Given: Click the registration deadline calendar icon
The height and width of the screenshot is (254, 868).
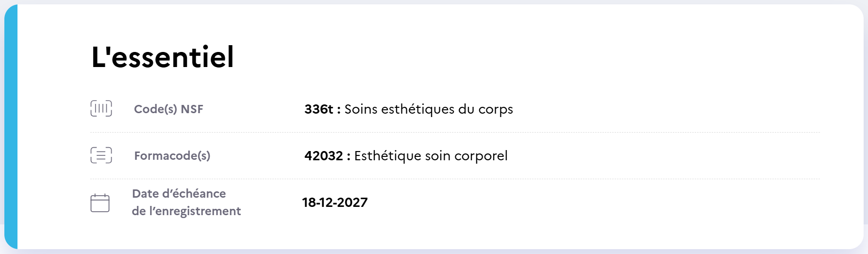Looking at the screenshot, I should pyautogui.click(x=100, y=203).
